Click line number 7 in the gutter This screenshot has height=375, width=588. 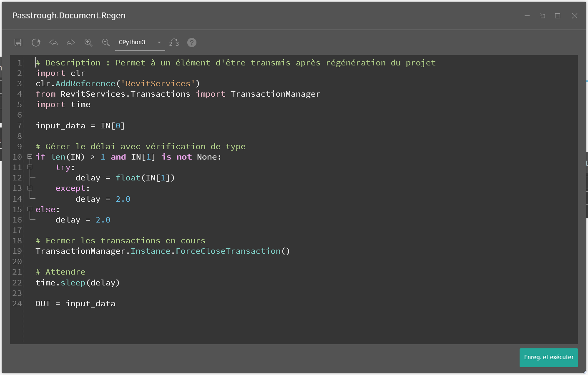tap(19, 126)
